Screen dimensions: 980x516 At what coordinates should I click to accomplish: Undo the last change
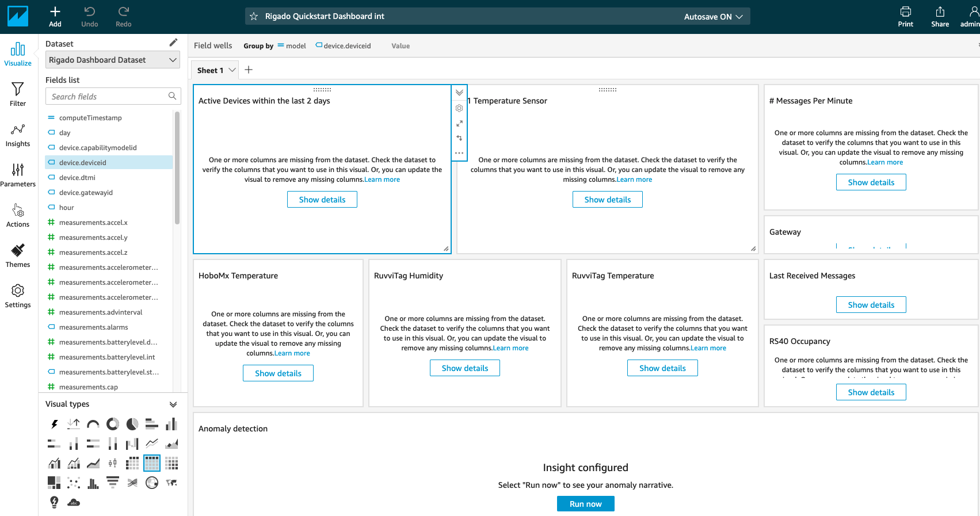[90, 17]
